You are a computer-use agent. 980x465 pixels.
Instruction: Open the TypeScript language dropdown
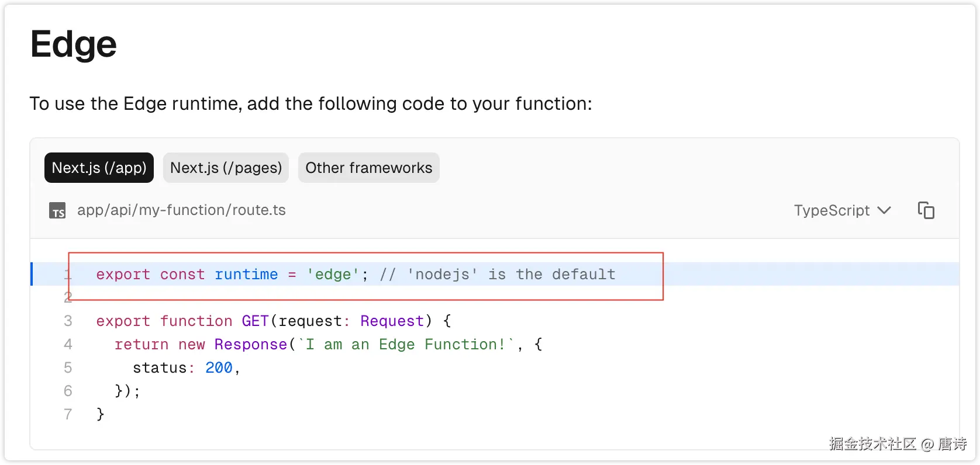[x=842, y=210]
